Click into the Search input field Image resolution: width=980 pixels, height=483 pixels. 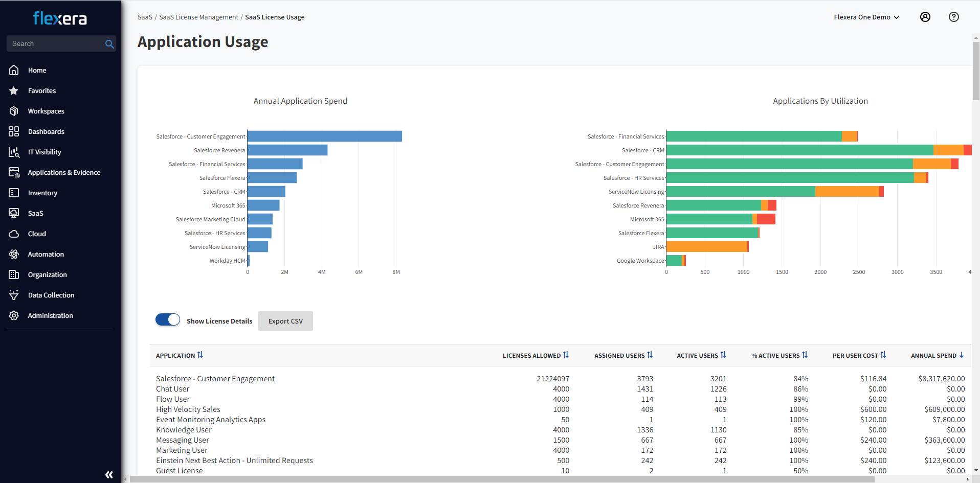click(56, 43)
